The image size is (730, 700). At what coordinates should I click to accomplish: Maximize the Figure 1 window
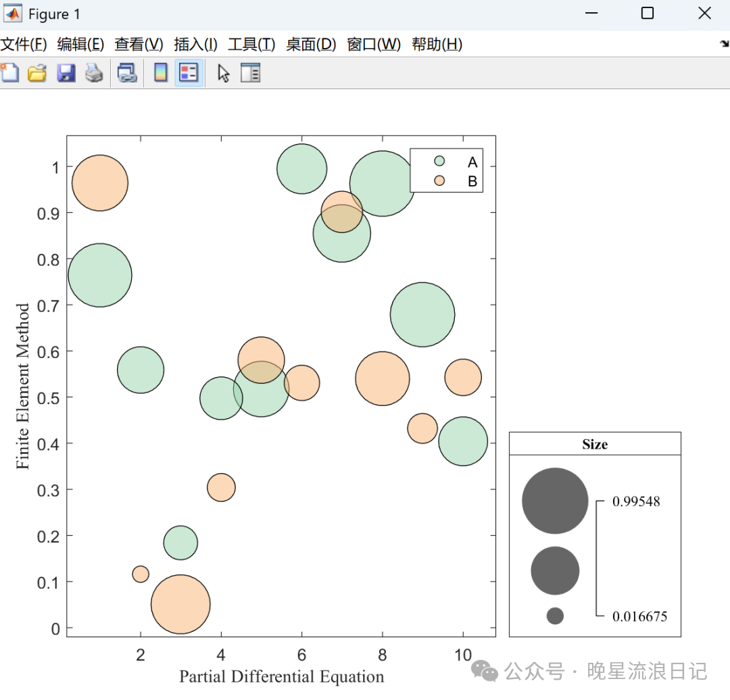point(647,13)
